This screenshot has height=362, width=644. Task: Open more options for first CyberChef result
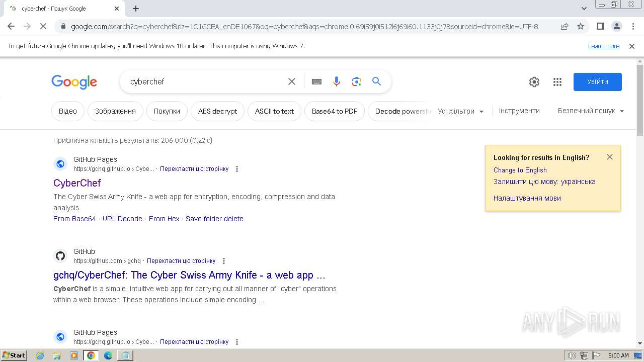point(237,169)
